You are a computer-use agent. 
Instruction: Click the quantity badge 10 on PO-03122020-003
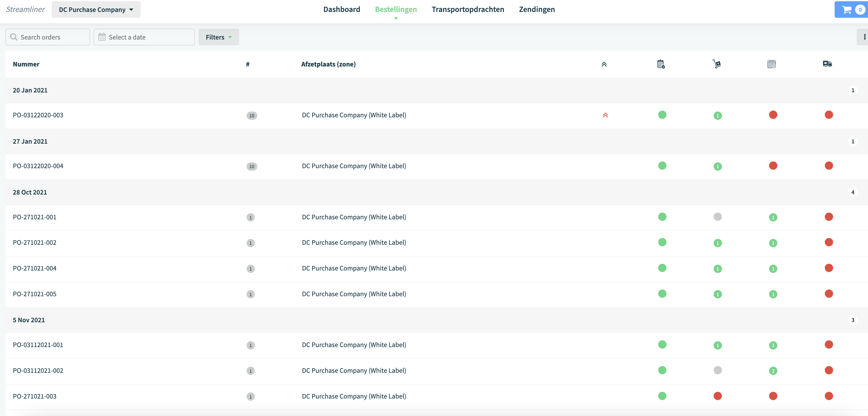[x=251, y=115]
